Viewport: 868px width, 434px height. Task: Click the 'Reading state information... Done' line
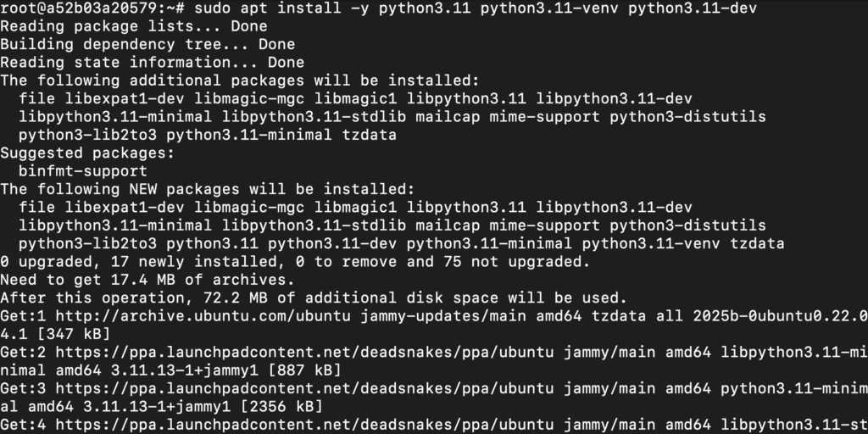click(153, 63)
